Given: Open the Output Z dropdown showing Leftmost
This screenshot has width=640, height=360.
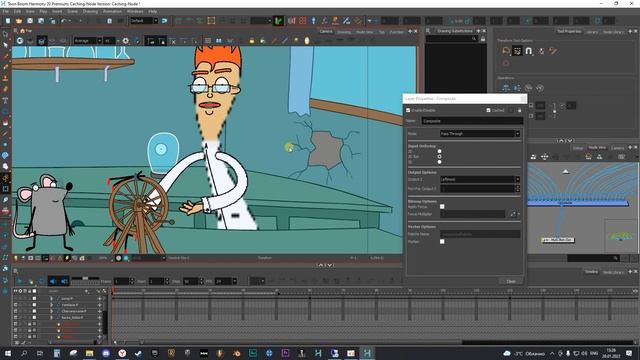Looking at the screenshot, I should point(480,179).
